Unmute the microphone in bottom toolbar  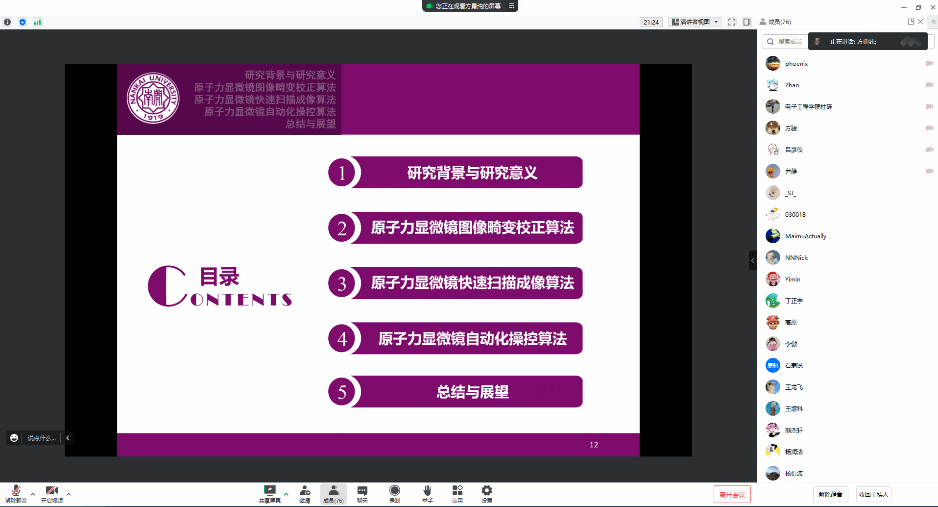(x=16, y=492)
